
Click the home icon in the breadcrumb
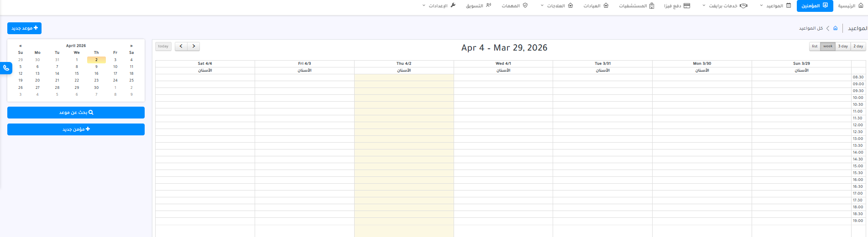pos(835,28)
